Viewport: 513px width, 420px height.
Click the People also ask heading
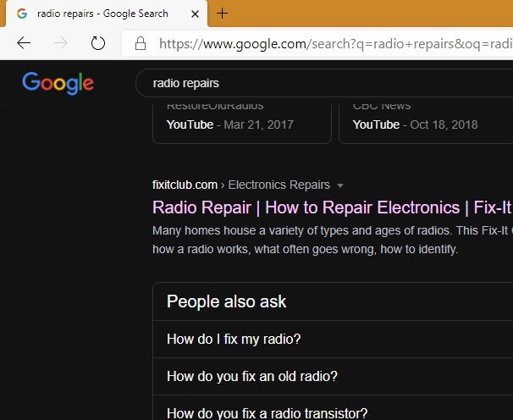(x=227, y=301)
